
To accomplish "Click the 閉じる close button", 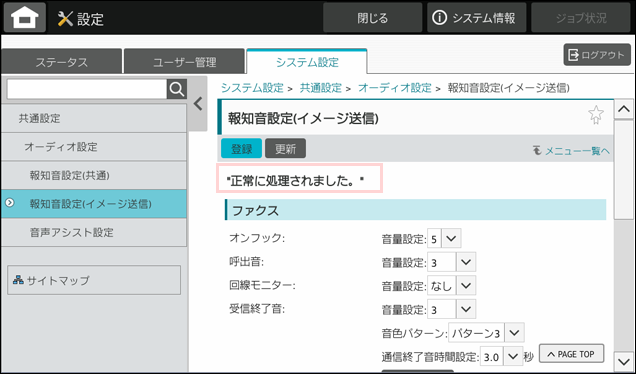I will (372, 18).
